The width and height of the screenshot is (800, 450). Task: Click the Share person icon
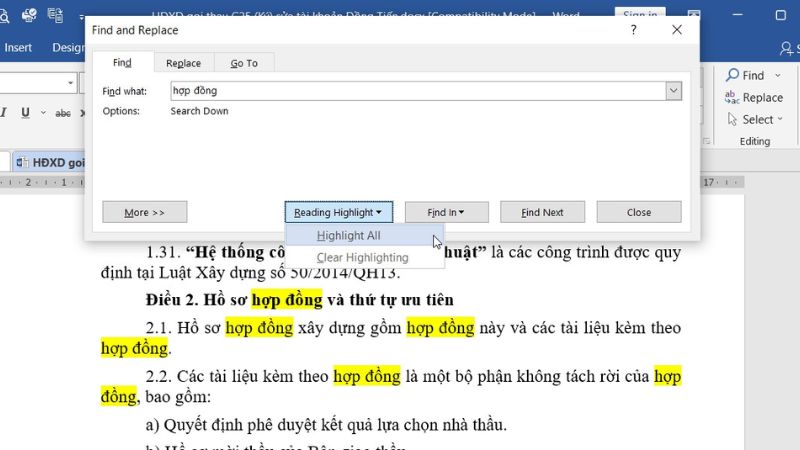click(x=786, y=48)
